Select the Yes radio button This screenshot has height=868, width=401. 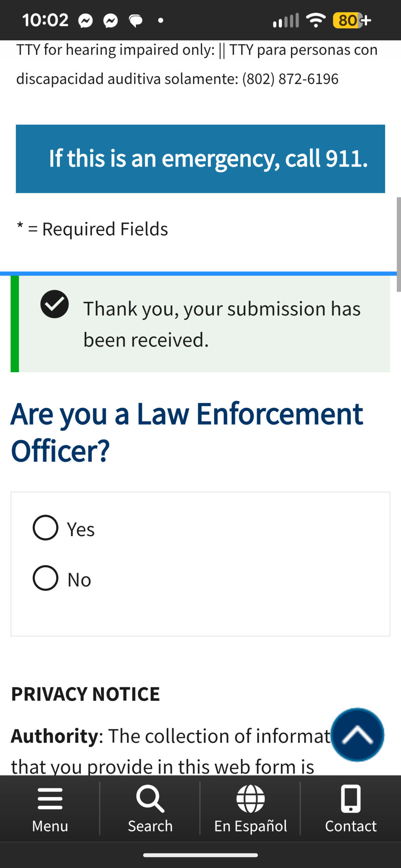[x=45, y=528]
